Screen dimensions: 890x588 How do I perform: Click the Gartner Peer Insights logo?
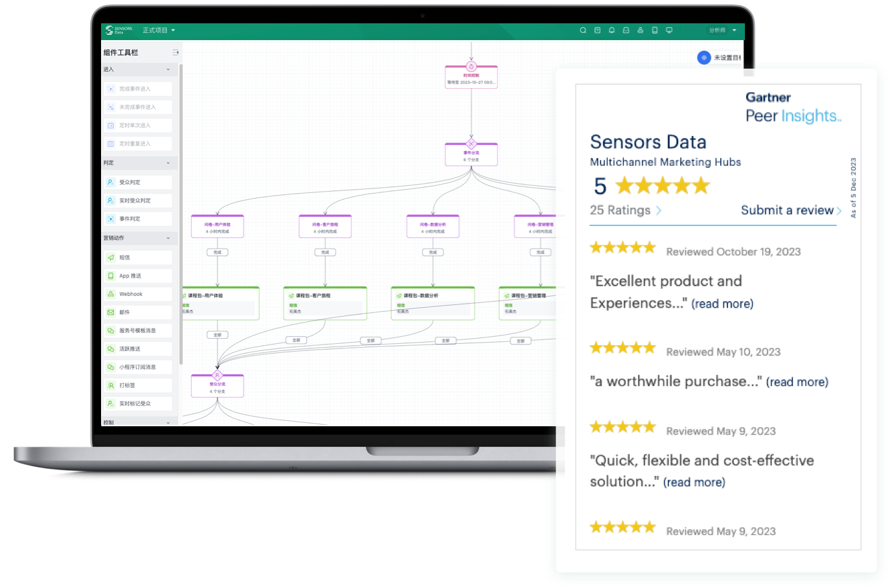click(793, 107)
